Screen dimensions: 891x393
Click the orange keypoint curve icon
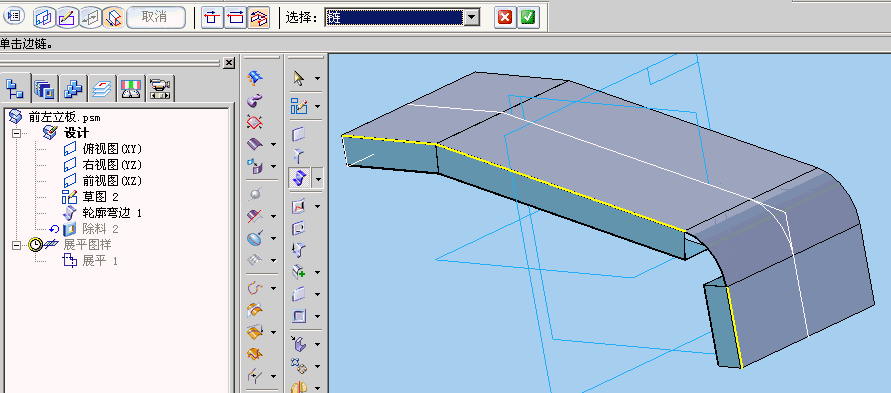256,288
